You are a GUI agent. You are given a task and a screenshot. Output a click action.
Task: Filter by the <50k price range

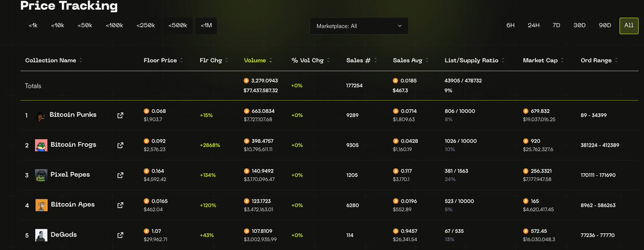[85, 25]
